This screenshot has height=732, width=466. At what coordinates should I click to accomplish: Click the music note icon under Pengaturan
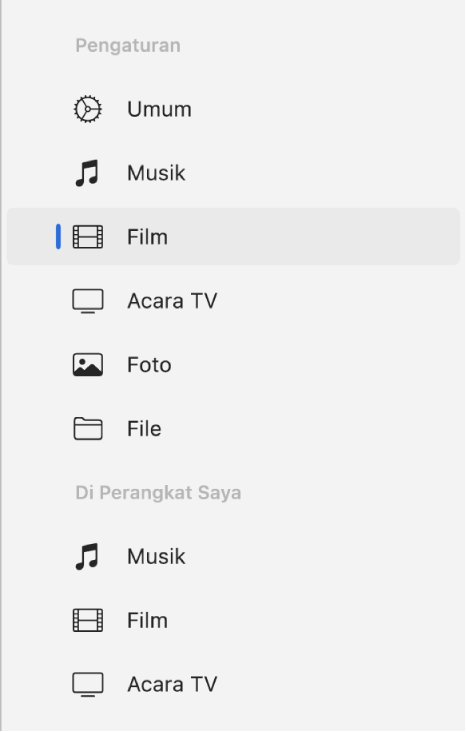87,173
